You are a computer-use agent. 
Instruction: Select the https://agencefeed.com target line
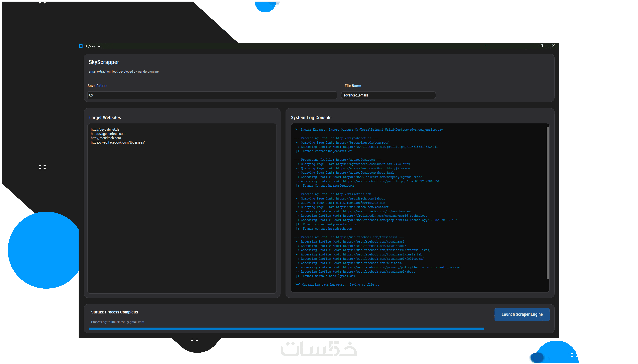point(108,134)
